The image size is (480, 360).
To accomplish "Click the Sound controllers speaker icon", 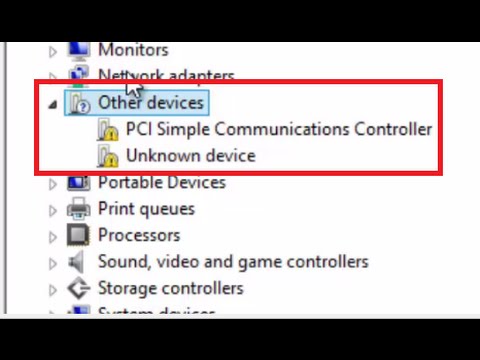I will pos(77,262).
